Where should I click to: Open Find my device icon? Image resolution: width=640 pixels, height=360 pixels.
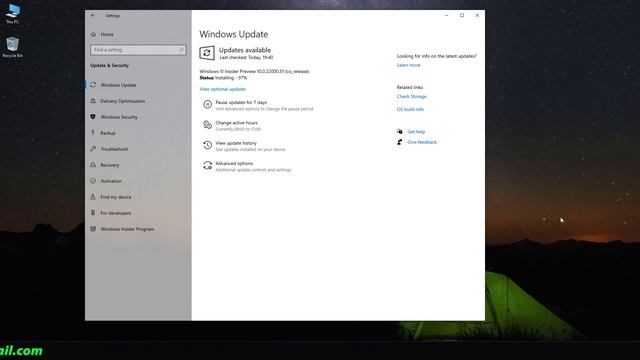coord(93,197)
